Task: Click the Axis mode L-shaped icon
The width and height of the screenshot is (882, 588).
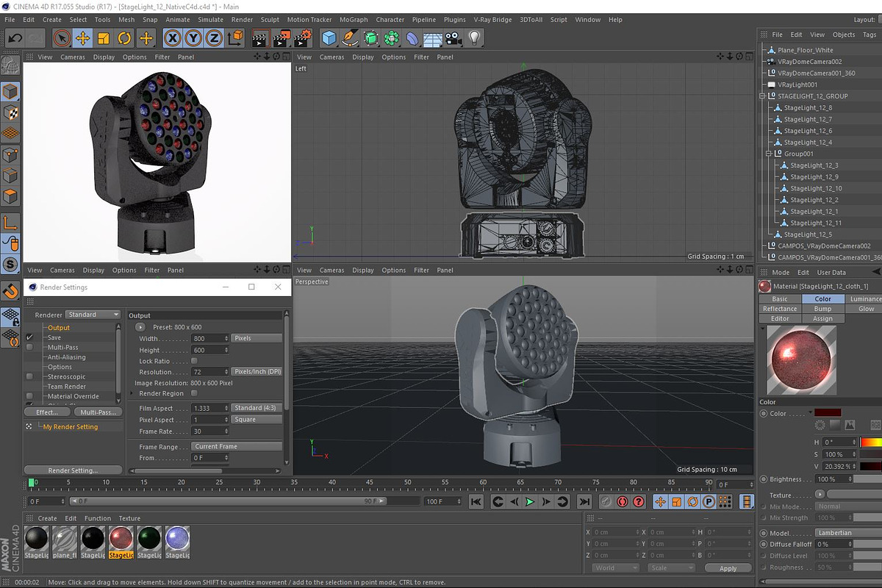Action: point(10,222)
